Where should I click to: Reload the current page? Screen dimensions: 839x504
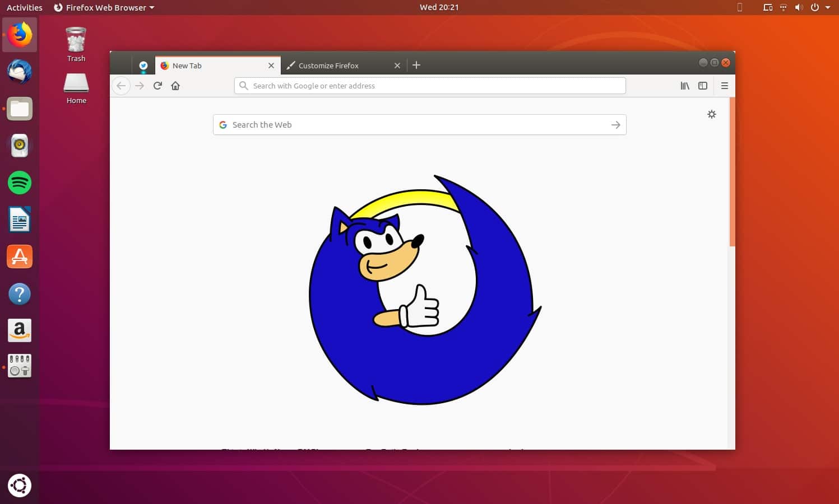[157, 86]
